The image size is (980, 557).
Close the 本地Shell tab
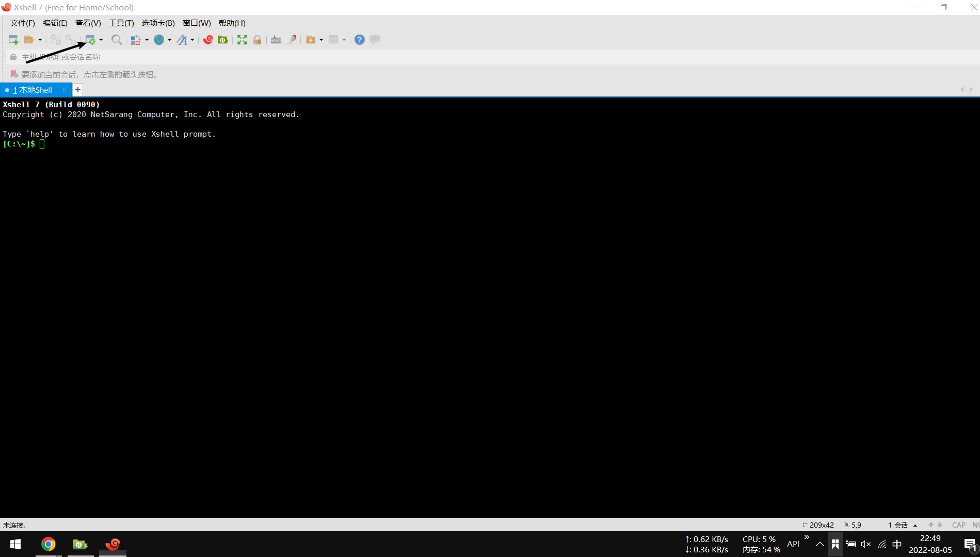coord(65,90)
